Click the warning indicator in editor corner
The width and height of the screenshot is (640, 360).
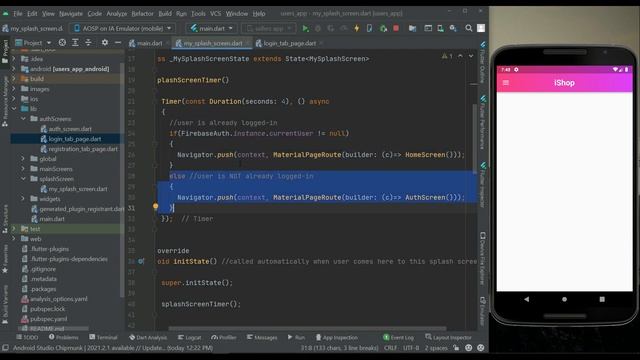coord(447,56)
